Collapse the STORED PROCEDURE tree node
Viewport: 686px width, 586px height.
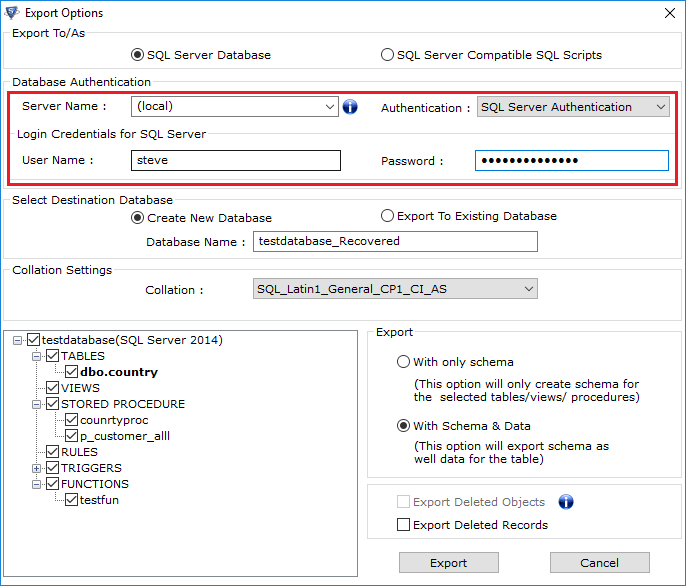click(37, 404)
